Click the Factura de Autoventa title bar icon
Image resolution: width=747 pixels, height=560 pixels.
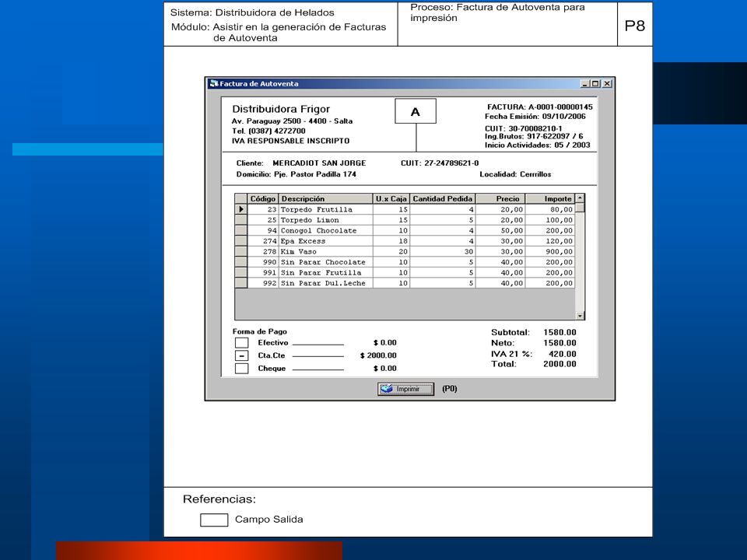(214, 83)
